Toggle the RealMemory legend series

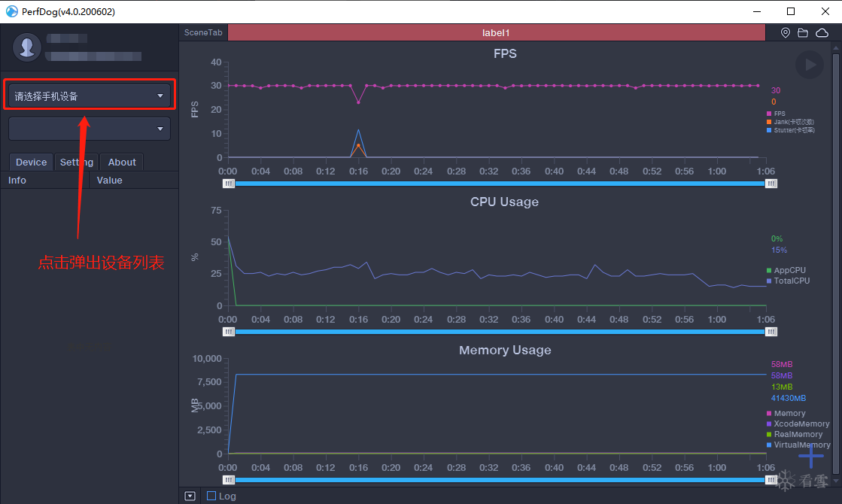coord(795,434)
